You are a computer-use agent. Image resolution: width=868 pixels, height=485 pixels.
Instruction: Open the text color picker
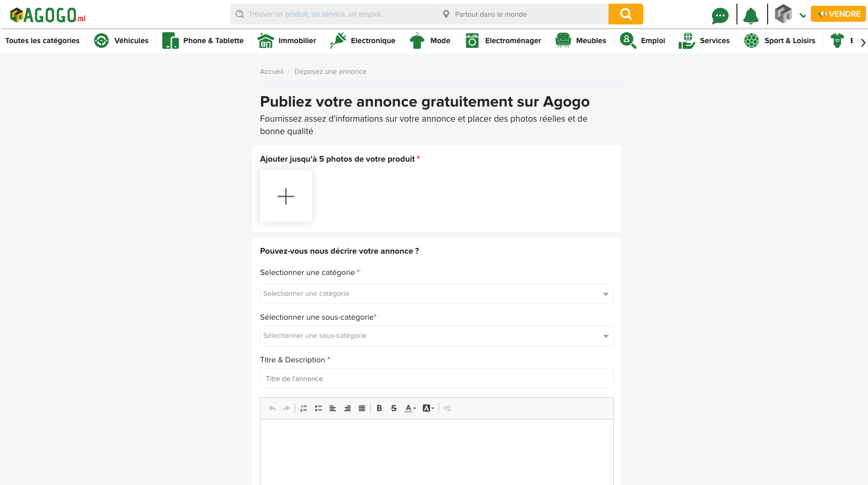pos(410,409)
